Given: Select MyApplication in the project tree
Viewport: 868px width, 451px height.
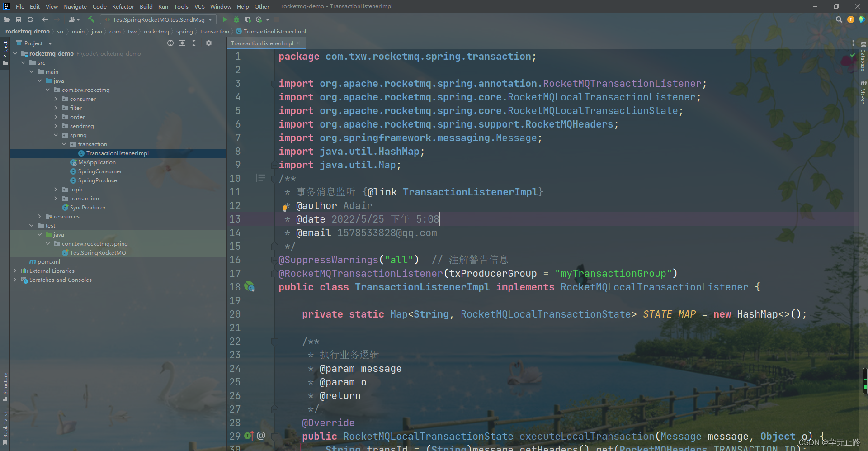Looking at the screenshot, I should point(97,162).
